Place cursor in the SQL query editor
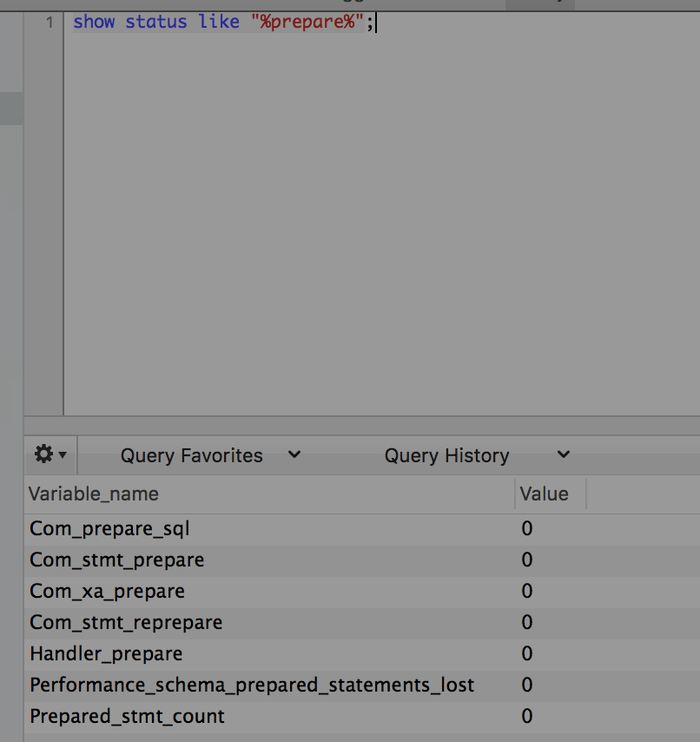The image size is (700, 742). [381, 213]
